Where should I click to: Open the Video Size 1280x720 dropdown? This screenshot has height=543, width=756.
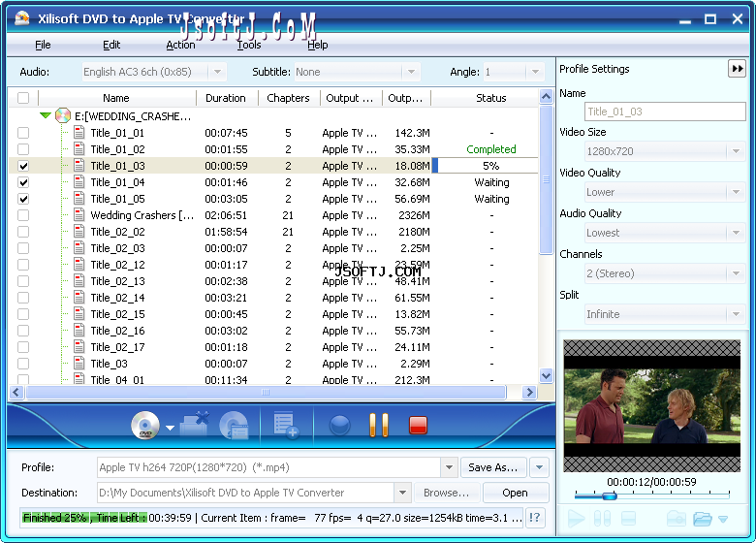(x=736, y=151)
